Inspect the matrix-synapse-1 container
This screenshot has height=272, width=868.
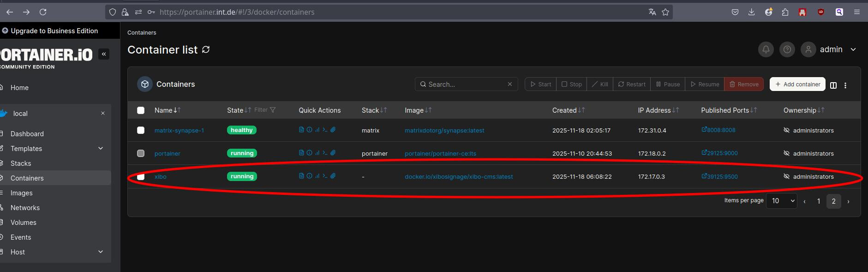pyautogui.click(x=309, y=130)
